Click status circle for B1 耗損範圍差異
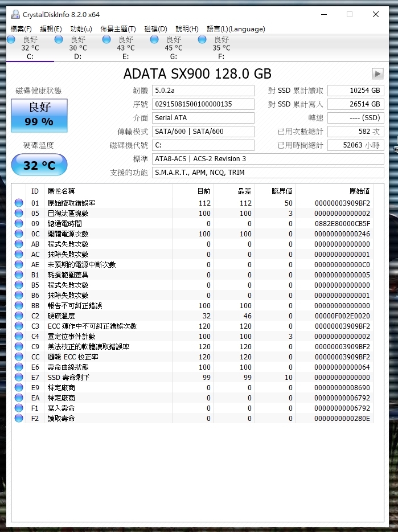The height and width of the screenshot is (532, 398). 19,275
